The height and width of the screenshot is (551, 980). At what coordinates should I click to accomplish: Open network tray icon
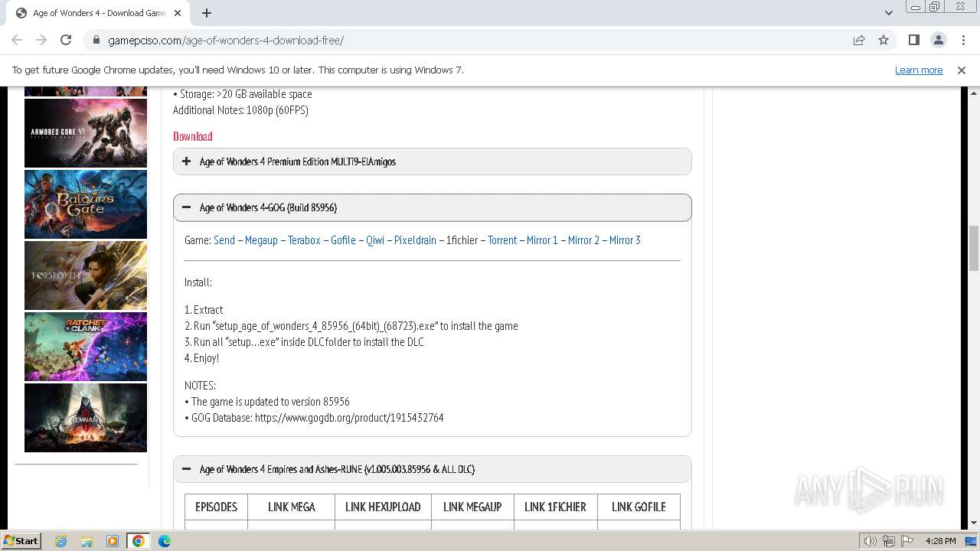tap(888, 541)
